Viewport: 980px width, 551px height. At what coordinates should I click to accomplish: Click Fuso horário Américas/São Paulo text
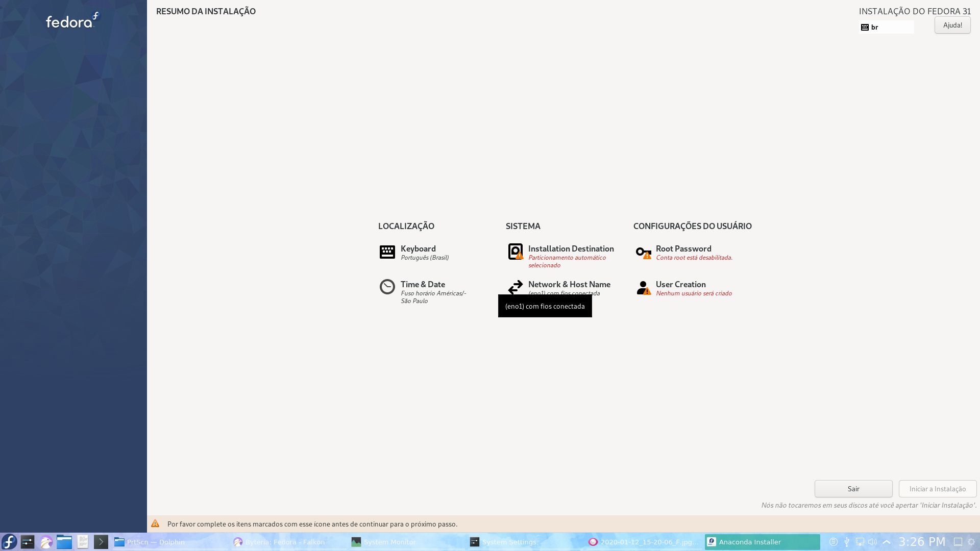(433, 297)
